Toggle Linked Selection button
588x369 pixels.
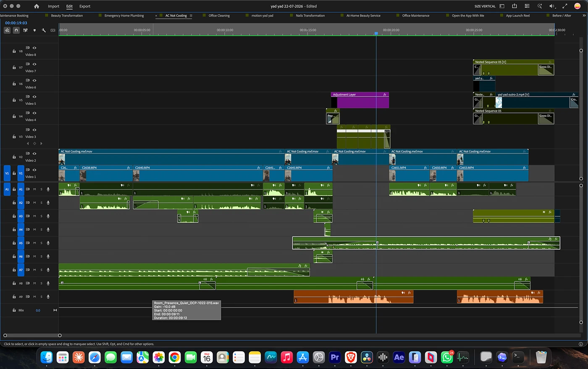click(x=25, y=30)
